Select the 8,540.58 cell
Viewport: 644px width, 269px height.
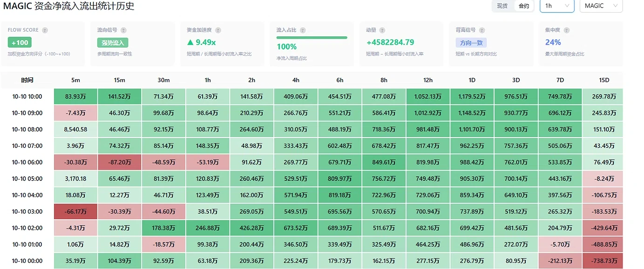[x=75, y=129]
